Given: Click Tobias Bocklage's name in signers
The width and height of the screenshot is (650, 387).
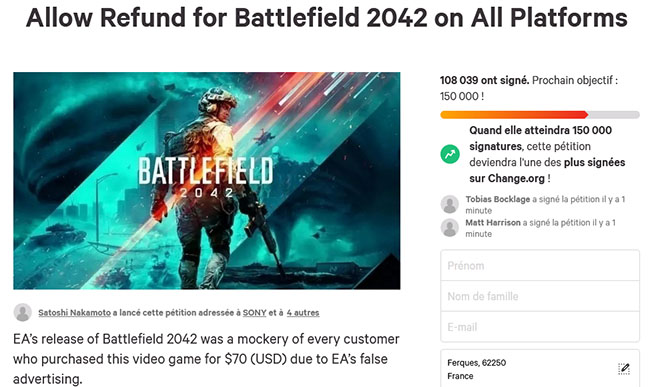Looking at the screenshot, I should (x=497, y=199).
